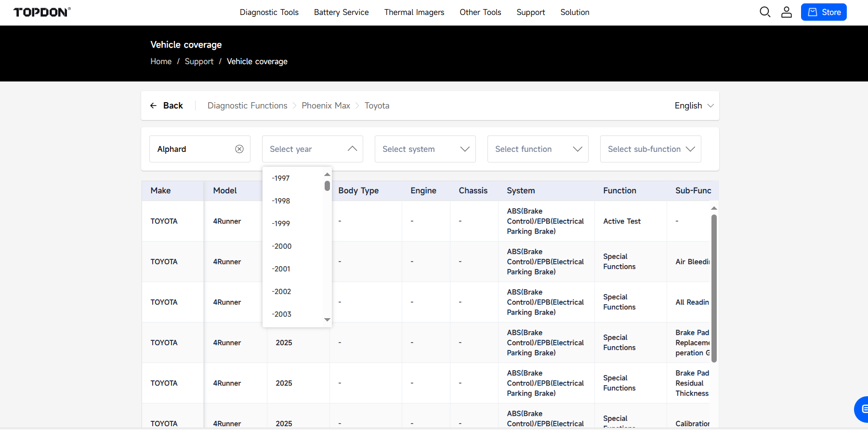
Task: Open the Thermal Imagers menu
Action: tap(414, 12)
